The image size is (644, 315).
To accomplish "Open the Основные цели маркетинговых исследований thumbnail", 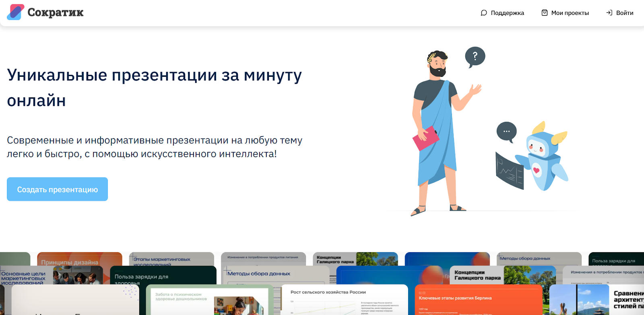I will tap(52, 275).
